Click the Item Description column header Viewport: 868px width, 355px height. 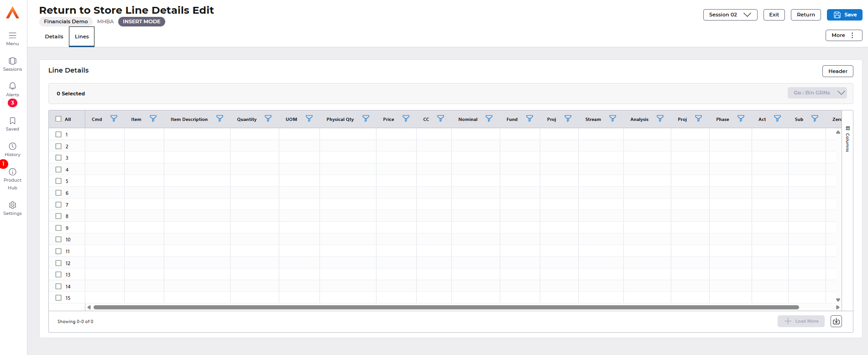pyautogui.click(x=189, y=120)
